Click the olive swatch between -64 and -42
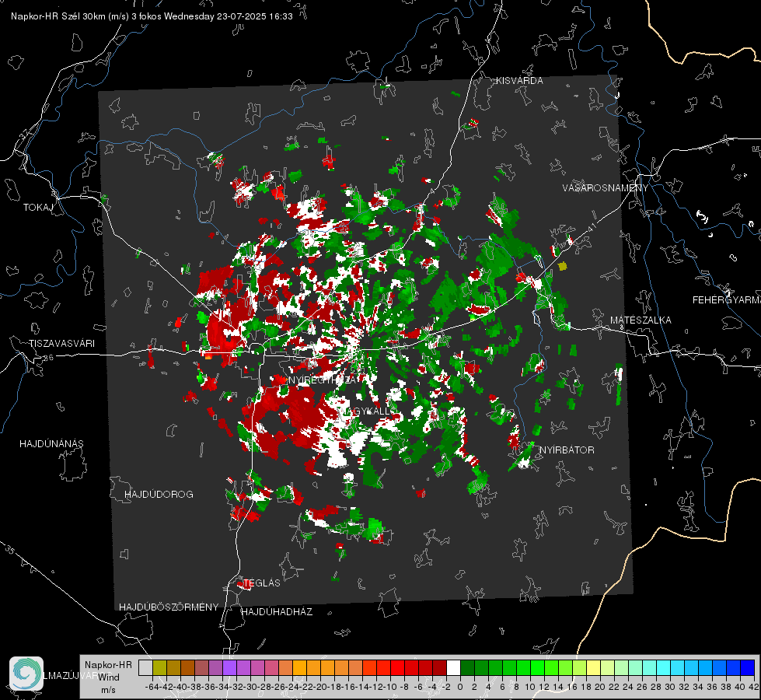The height and width of the screenshot is (700, 761). [x=159, y=667]
